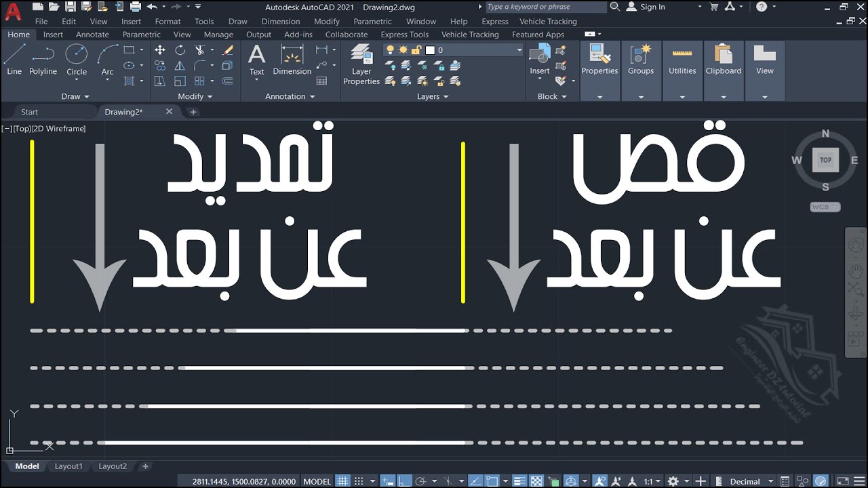Switch to the Start file tab
The width and height of the screenshot is (868, 488).
[x=29, y=112]
